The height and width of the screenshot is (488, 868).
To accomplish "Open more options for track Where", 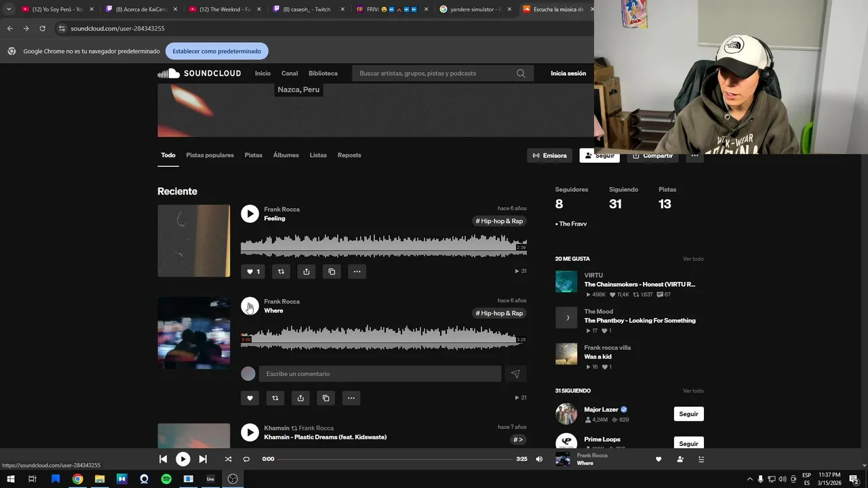I will (351, 398).
